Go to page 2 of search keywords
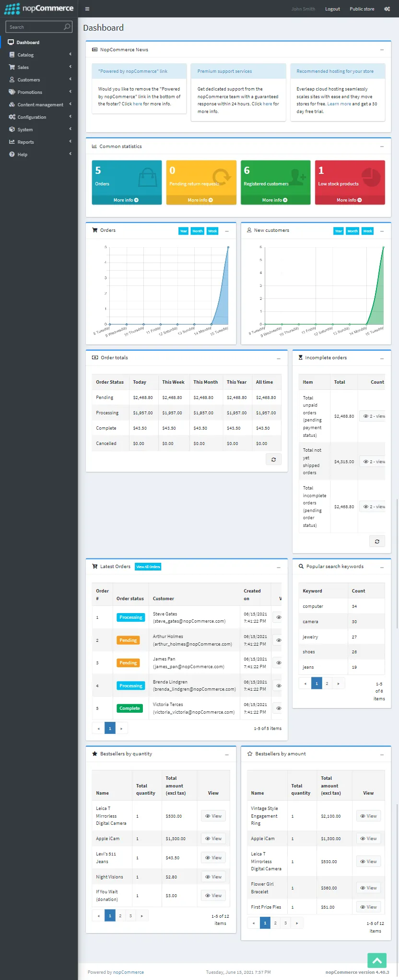This screenshot has height=980, width=399. tap(327, 684)
